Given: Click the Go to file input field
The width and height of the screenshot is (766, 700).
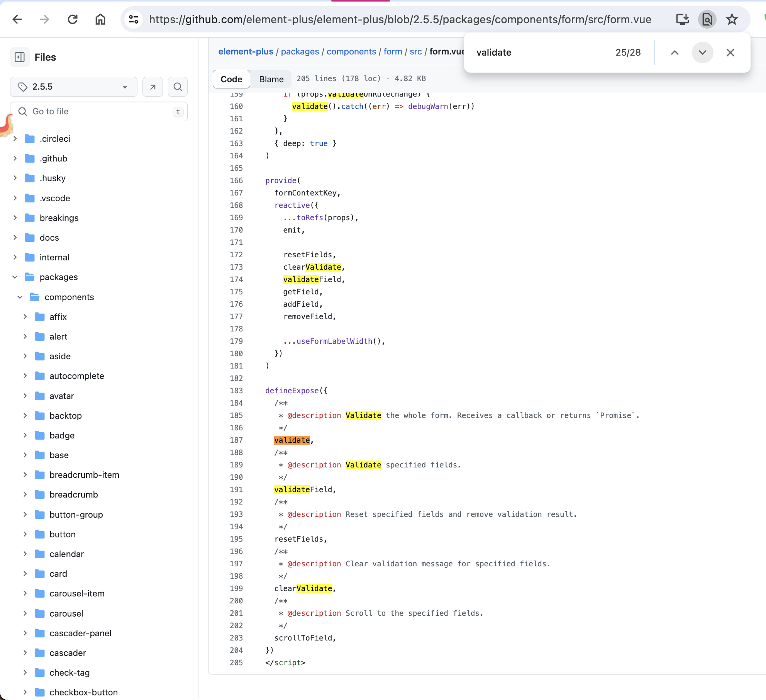Looking at the screenshot, I should pyautogui.click(x=99, y=111).
